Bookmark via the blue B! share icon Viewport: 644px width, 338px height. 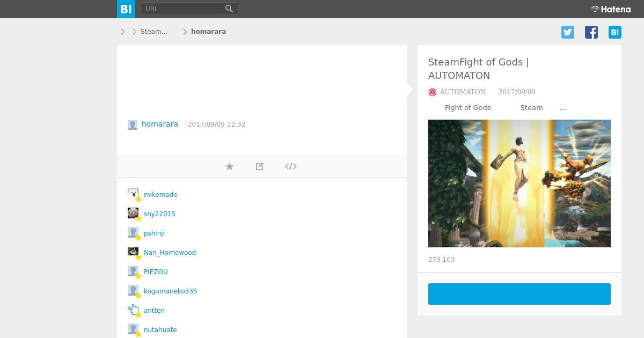pyautogui.click(x=615, y=32)
